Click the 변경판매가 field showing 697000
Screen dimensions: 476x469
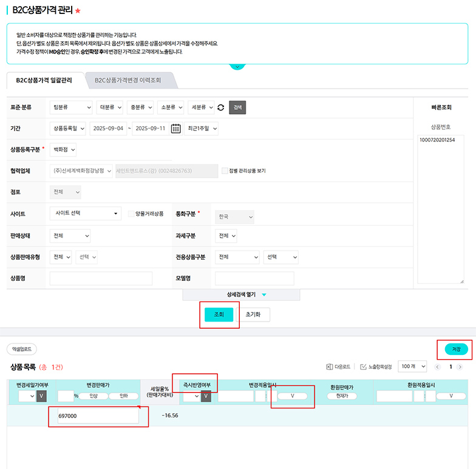point(97,417)
